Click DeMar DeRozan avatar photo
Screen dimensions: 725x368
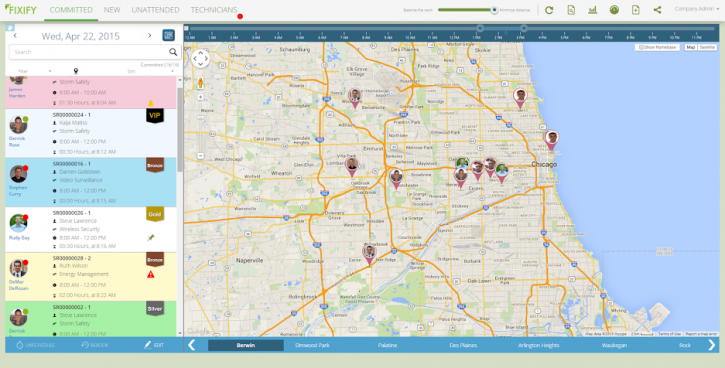click(x=18, y=268)
